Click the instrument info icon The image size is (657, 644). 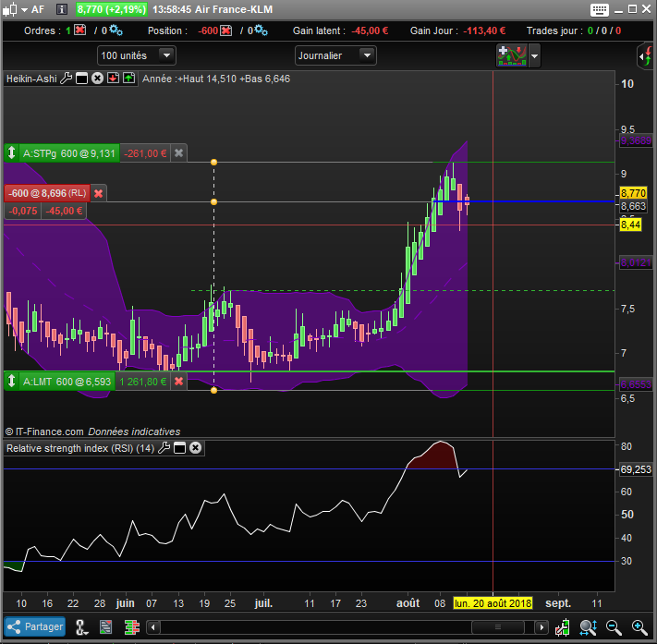click(62, 9)
